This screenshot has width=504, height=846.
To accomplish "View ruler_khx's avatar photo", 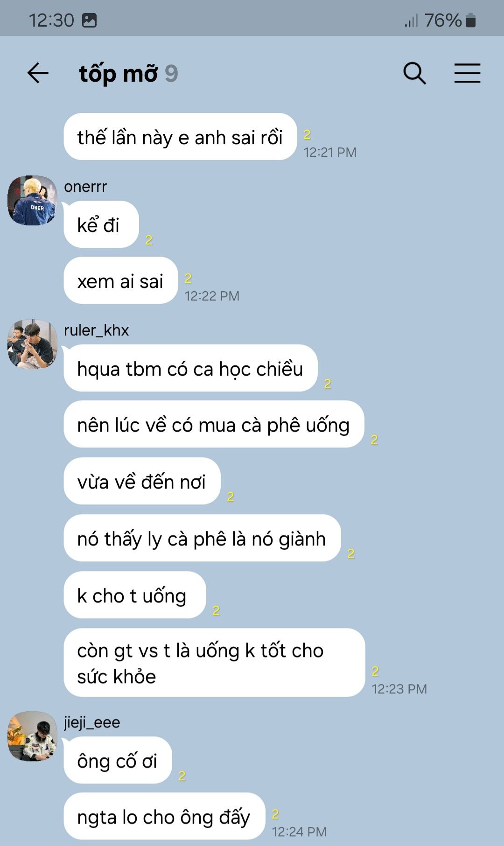I will [x=32, y=344].
